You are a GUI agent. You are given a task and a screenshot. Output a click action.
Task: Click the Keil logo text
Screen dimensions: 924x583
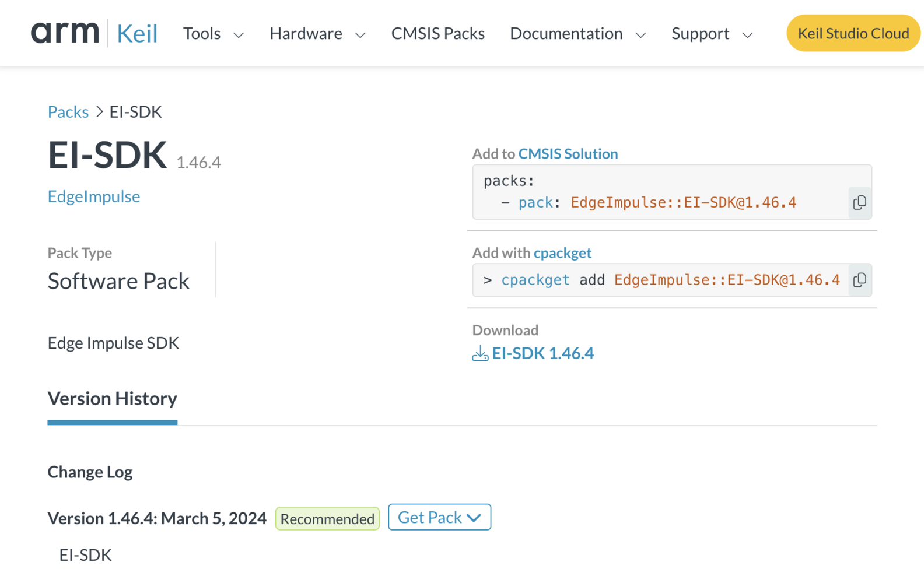[x=137, y=34]
